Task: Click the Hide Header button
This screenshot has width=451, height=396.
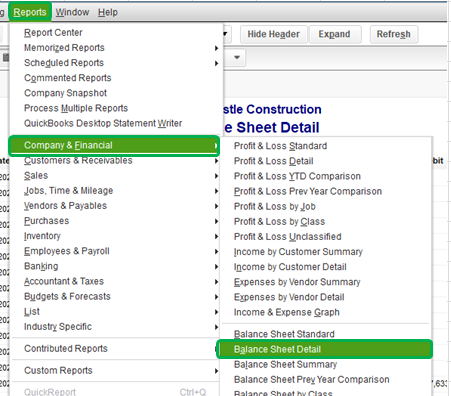Action: point(273,34)
